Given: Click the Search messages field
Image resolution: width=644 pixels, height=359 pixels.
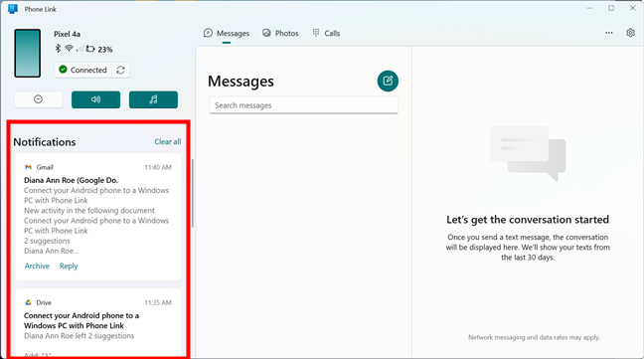Looking at the screenshot, I should 303,105.
